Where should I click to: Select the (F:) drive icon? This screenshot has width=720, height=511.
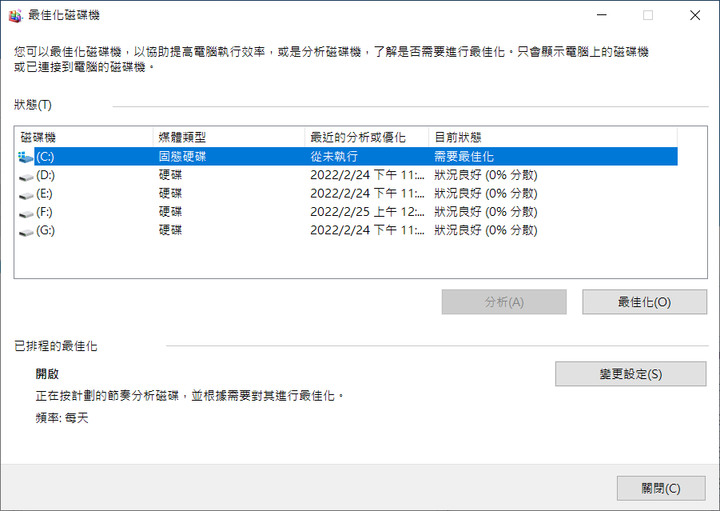tap(26, 213)
